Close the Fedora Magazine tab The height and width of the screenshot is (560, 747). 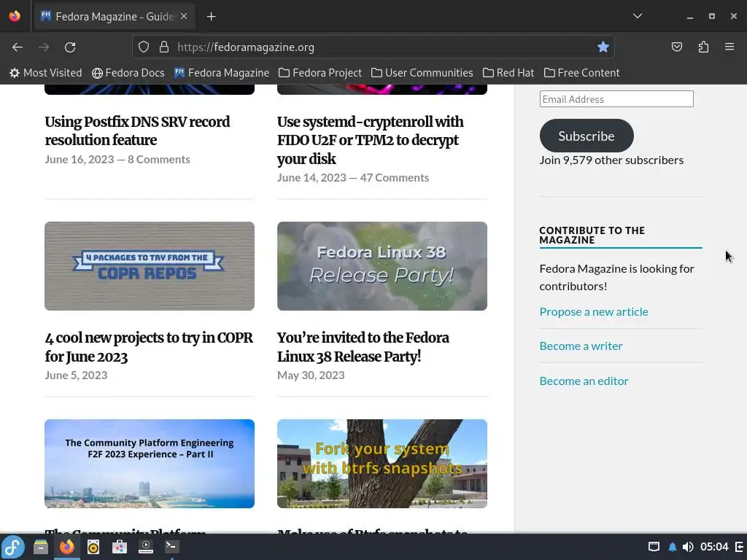coord(184,16)
